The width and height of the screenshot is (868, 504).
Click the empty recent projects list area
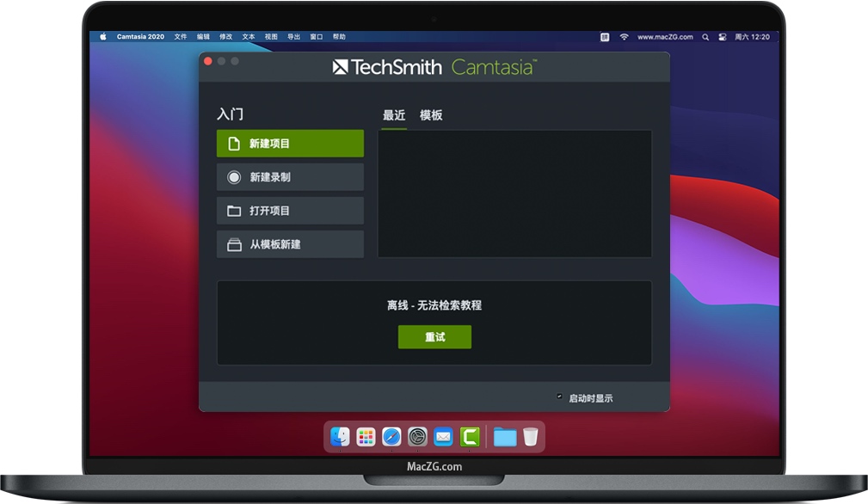click(x=514, y=194)
